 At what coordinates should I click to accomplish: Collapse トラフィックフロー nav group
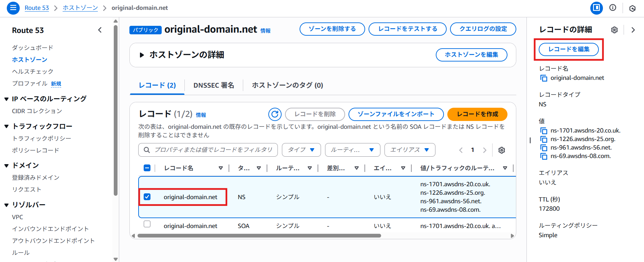[x=6, y=126]
